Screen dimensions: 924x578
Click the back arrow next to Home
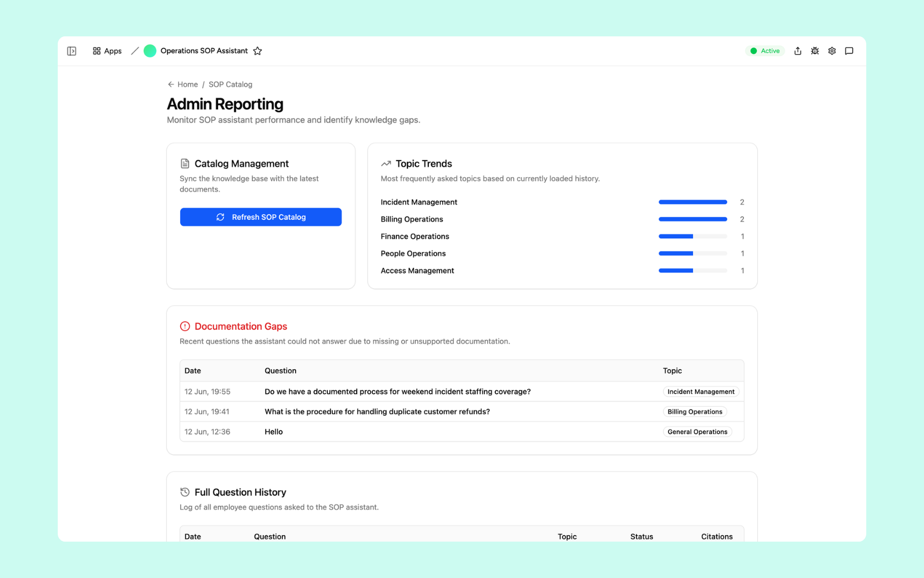pos(171,85)
